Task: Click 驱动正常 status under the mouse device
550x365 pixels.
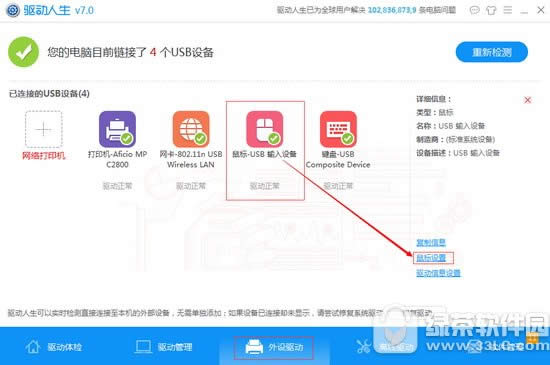Action: (x=264, y=186)
